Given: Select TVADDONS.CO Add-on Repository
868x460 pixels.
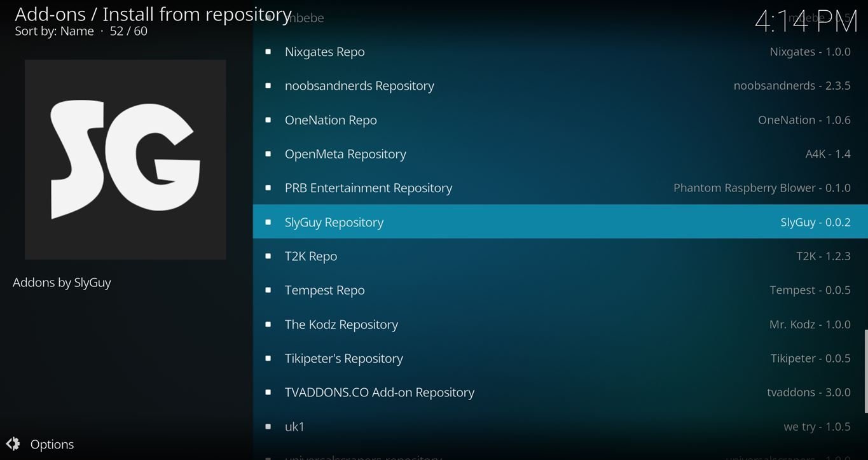Looking at the screenshot, I should [x=379, y=393].
